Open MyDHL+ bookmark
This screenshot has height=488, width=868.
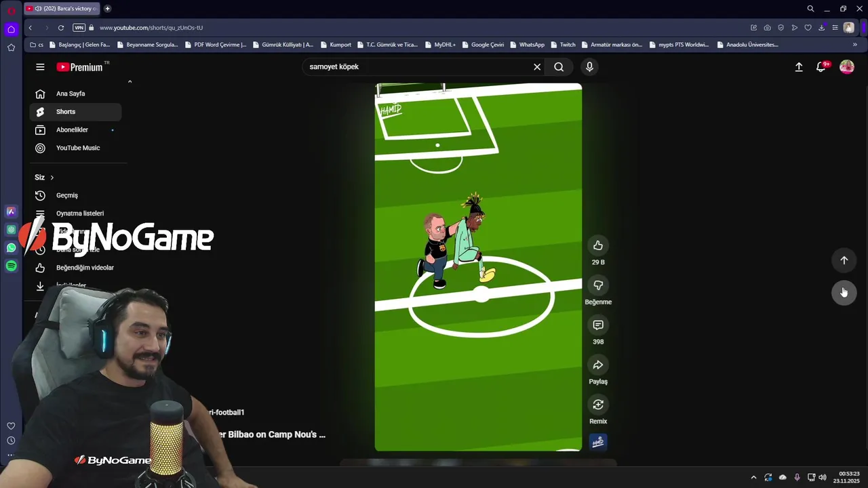pyautogui.click(x=440, y=45)
